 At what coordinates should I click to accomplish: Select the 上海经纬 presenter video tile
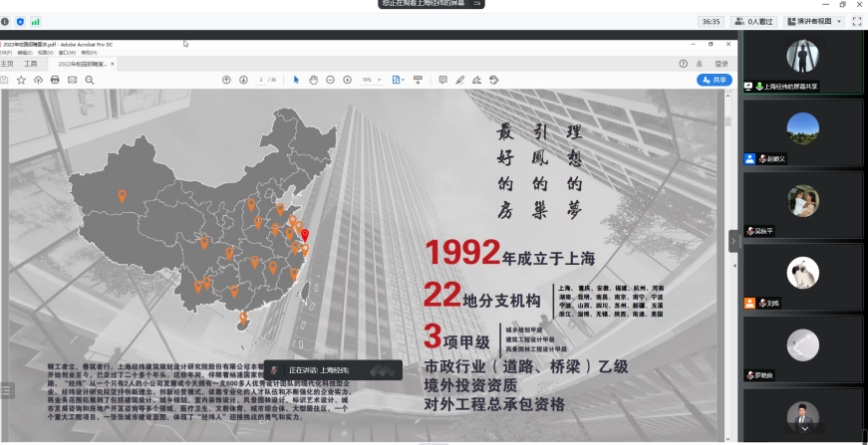tap(802, 63)
